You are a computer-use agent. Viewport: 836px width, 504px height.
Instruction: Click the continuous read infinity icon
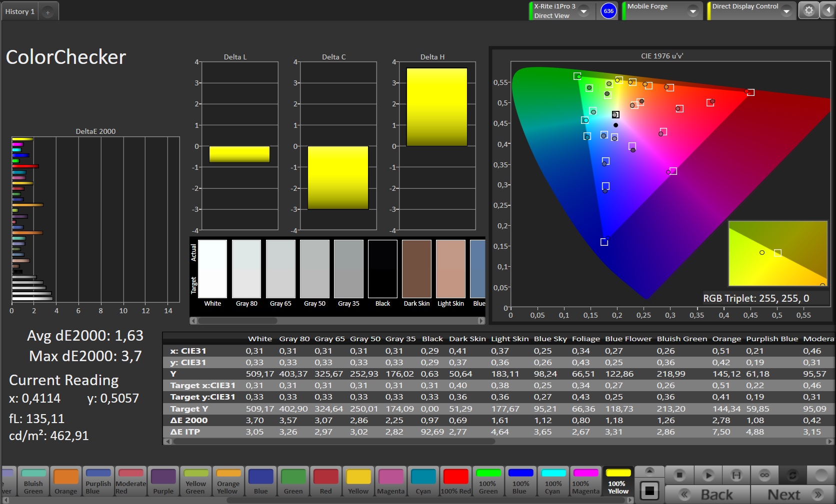pos(764,475)
